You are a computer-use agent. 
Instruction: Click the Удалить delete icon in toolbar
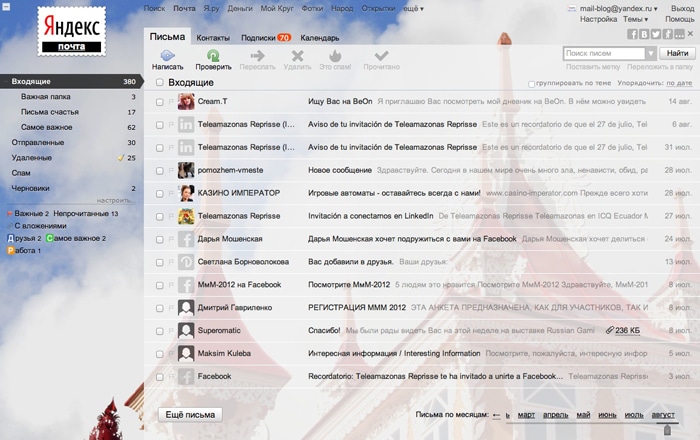[297, 56]
